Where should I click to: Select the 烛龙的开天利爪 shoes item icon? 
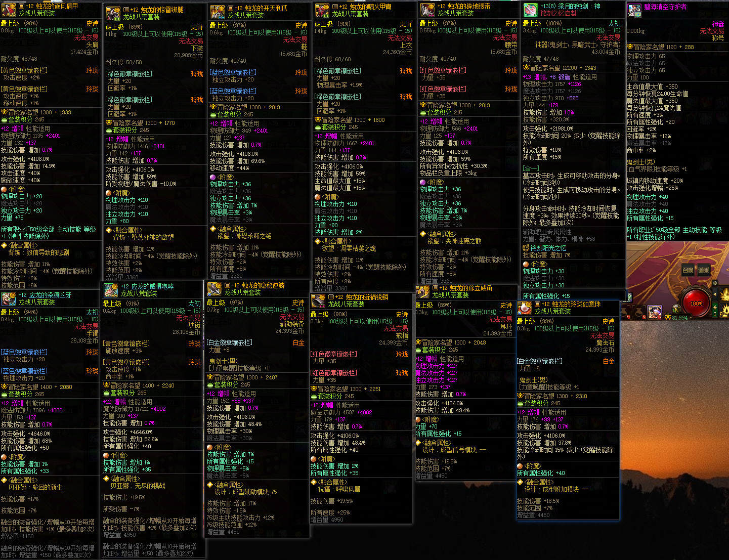coord(218,12)
